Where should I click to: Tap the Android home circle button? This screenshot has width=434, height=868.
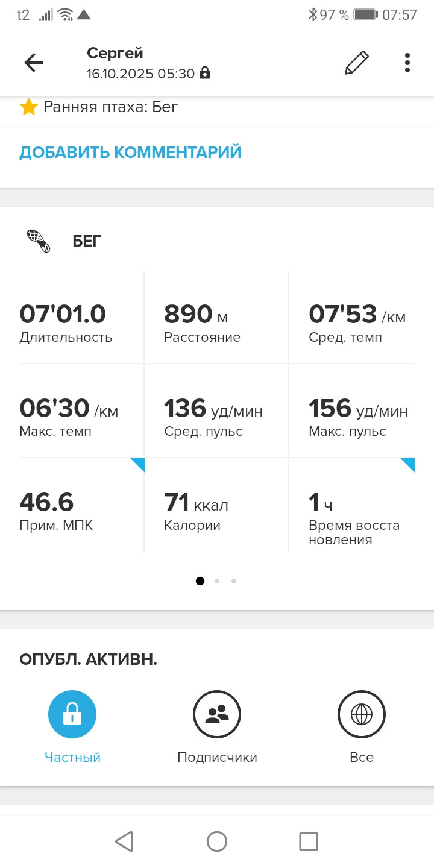click(217, 841)
